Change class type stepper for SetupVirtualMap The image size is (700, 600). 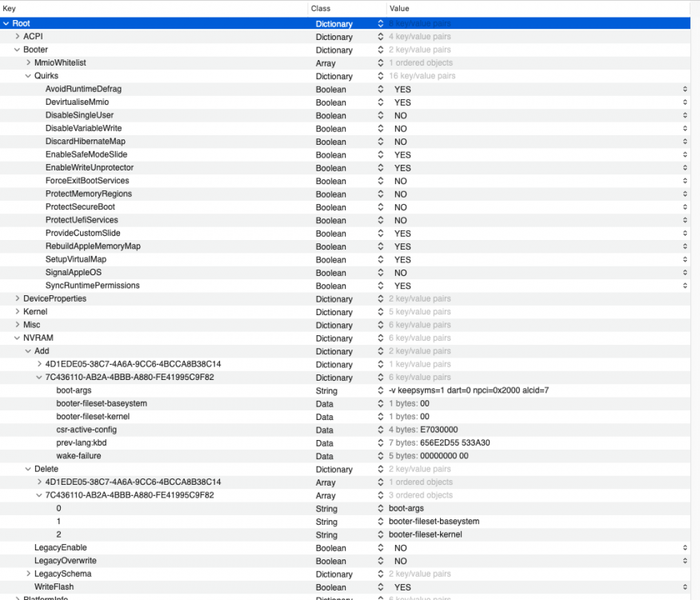(x=380, y=259)
